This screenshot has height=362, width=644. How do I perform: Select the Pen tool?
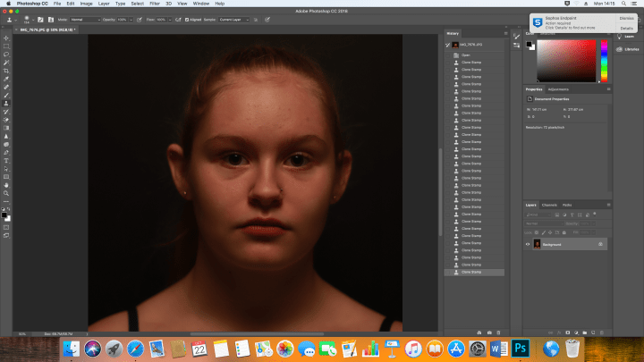[x=6, y=153]
